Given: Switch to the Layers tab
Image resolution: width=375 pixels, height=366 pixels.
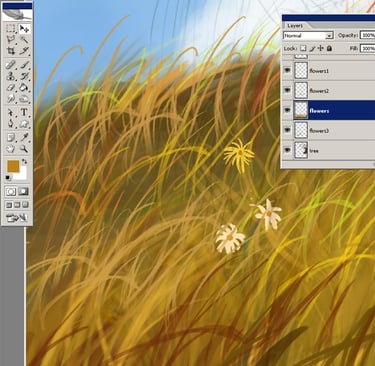Looking at the screenshot, I should (295, 26).
